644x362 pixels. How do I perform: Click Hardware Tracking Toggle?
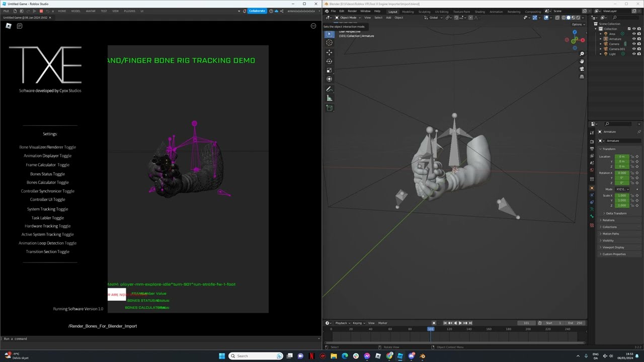pyautogui.click(x=48, y=226)
